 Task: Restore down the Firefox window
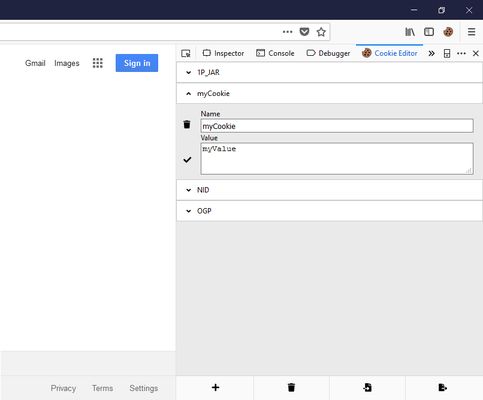point(441,10)
